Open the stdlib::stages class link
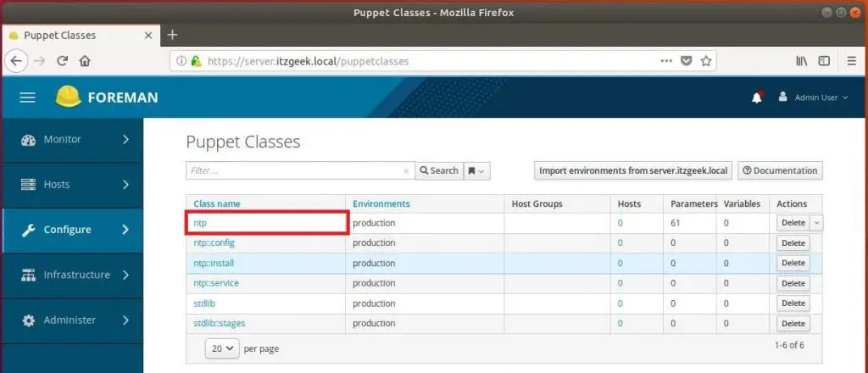 [220, 323]
